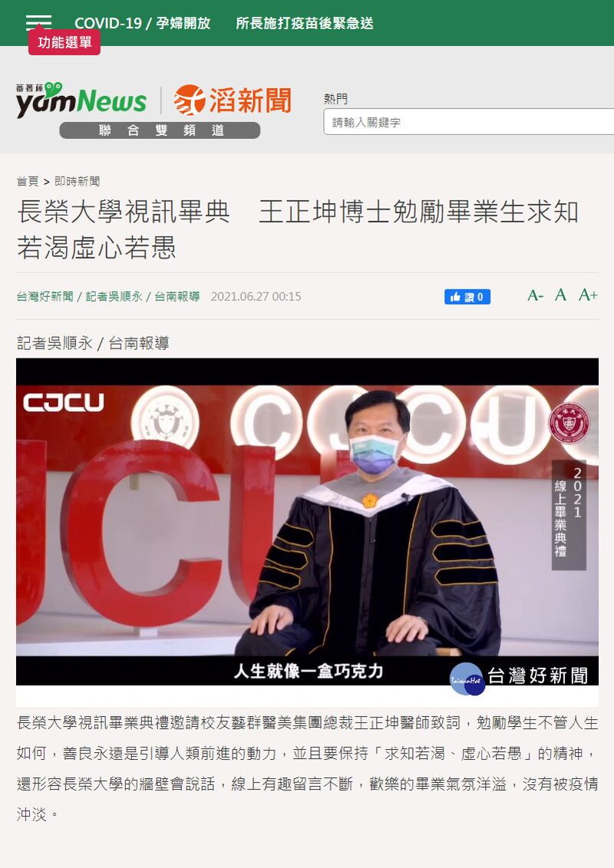Open the hamburger 功能選單 menu icon
Viewport: 614px width, 868px height.
(38, 22)
